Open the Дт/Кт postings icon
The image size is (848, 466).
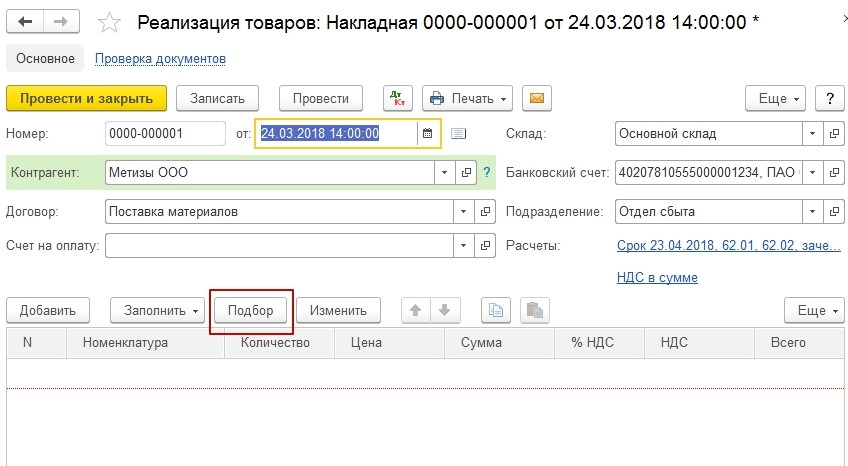point(398,98)
